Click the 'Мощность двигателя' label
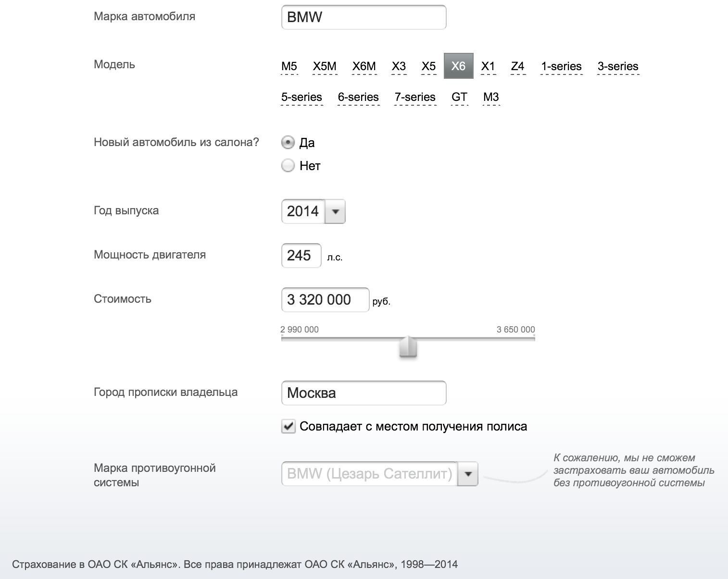The height and width of the screenshot is (579, 728). (x=150, y=255)
